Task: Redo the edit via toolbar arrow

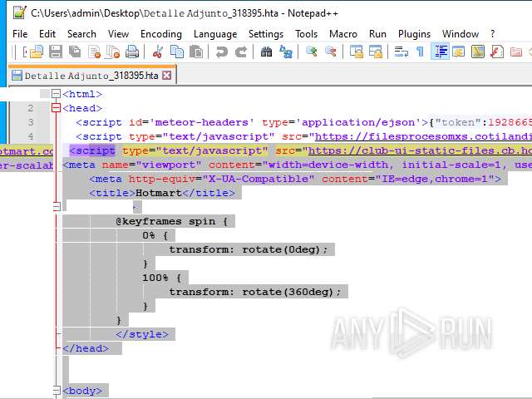Action: 241,52
